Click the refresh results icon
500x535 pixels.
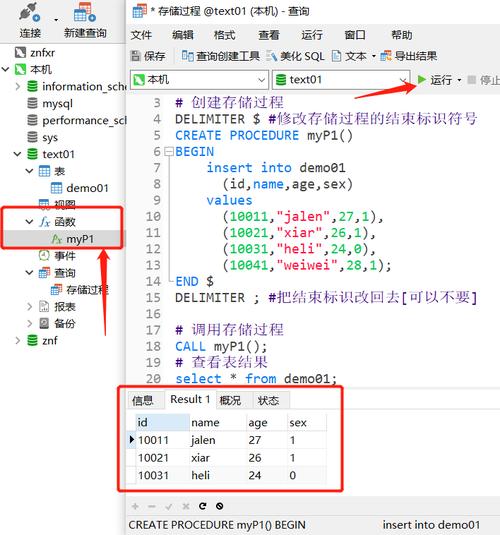202,506
